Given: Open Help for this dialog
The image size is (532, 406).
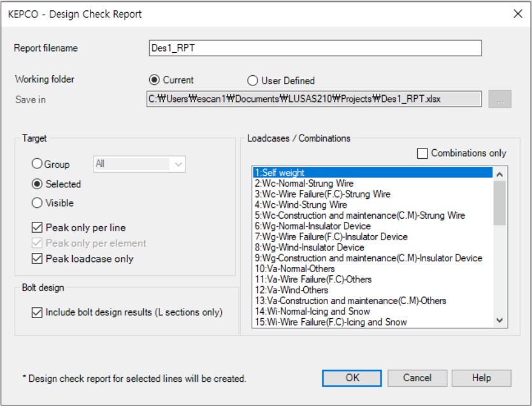Looking at the screenshot, I should coord(481,377).
